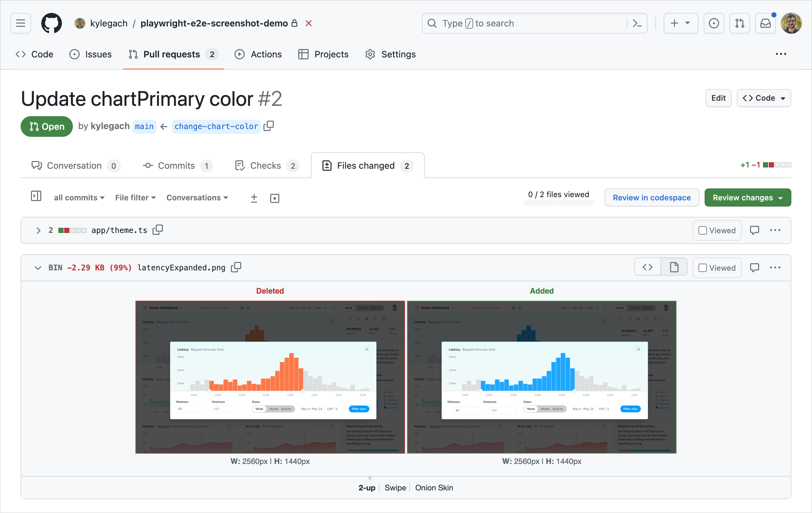Toggle the file tree sidebar icon
The width and height of the screenshot is (812, 513).
click(x=36, y=196)
